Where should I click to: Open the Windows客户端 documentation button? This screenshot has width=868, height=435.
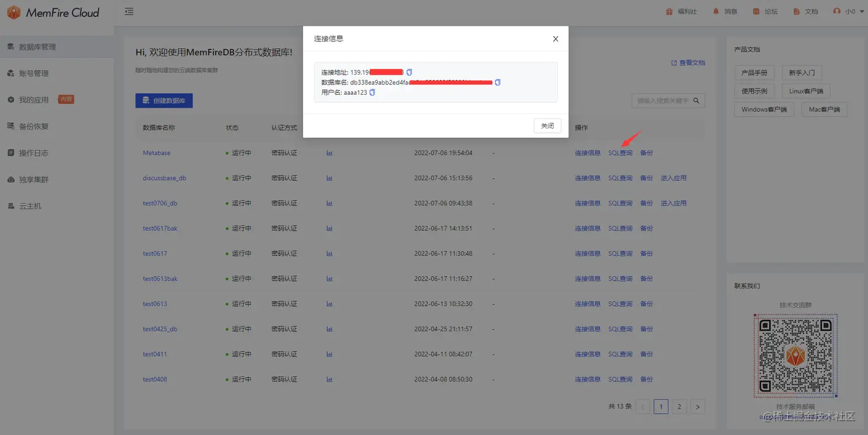[x=764, y=110]
